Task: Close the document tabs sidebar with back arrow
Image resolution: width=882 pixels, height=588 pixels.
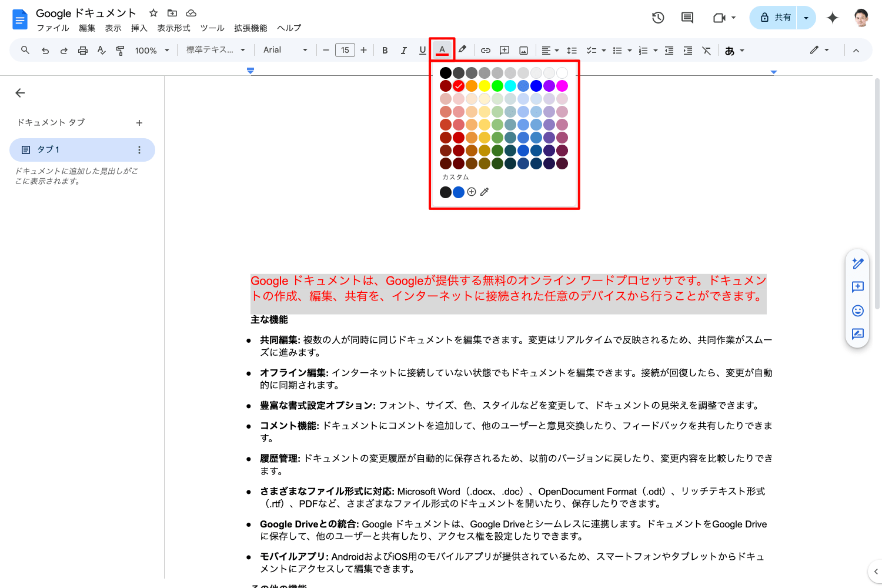Action: point(20,93)
